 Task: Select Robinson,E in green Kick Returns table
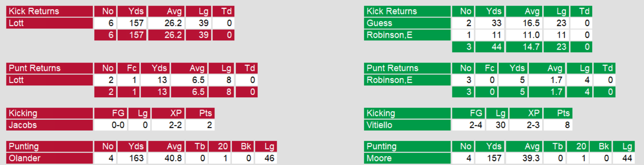tap(407, 35)
